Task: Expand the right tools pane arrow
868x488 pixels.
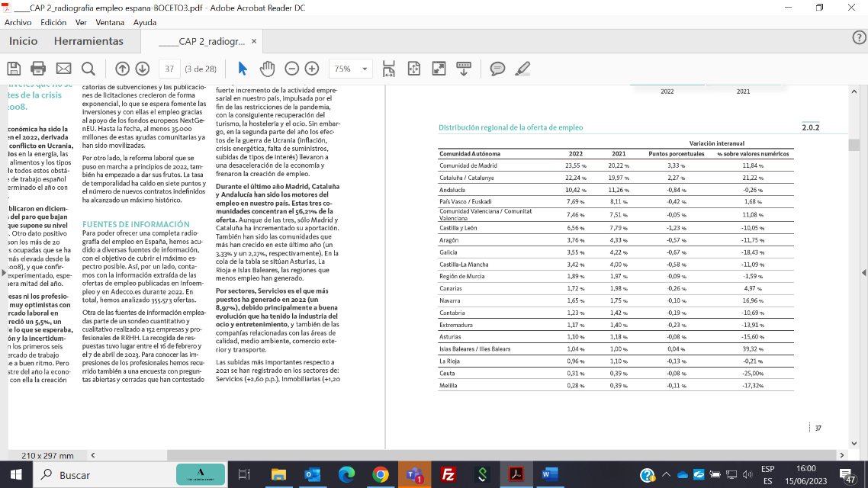Action: 864,272
